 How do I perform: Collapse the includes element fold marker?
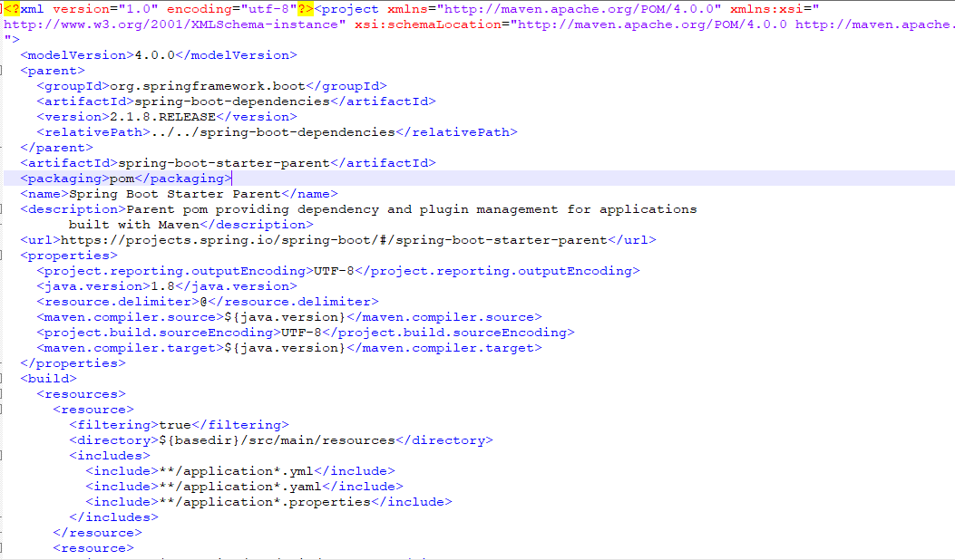pyautogui.click(x=1, y=455)
